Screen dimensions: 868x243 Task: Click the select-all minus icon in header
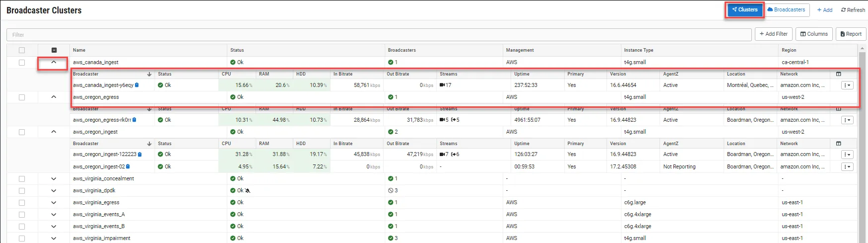[x=54, y=50]
